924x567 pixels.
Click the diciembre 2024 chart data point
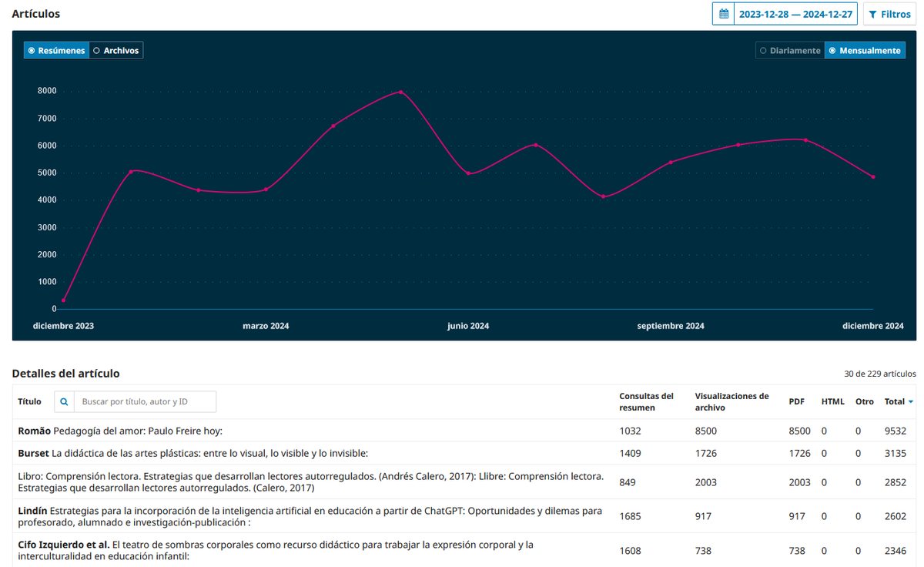[873, 177]
